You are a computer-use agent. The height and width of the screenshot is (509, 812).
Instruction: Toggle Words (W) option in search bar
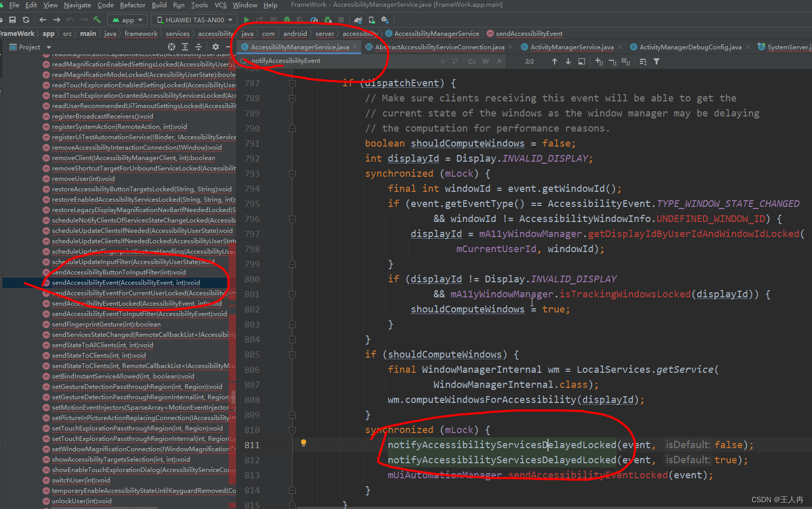pyautogui.click(x=486, y=61)
